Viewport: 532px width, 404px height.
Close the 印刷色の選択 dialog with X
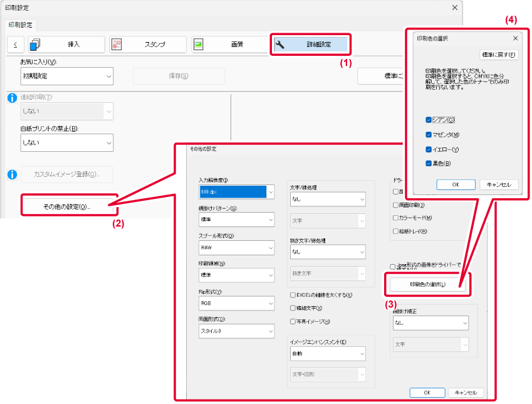pyautogui.click(x=515, y=38)
